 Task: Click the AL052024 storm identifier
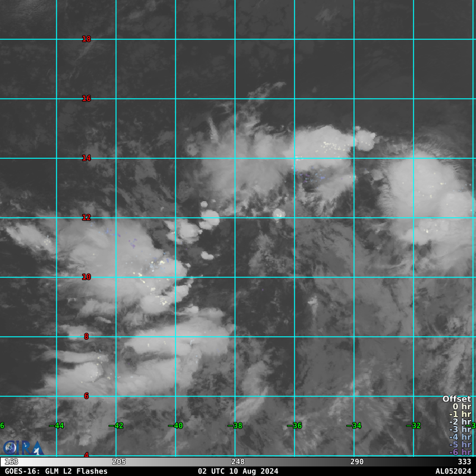tap(453, 471)
